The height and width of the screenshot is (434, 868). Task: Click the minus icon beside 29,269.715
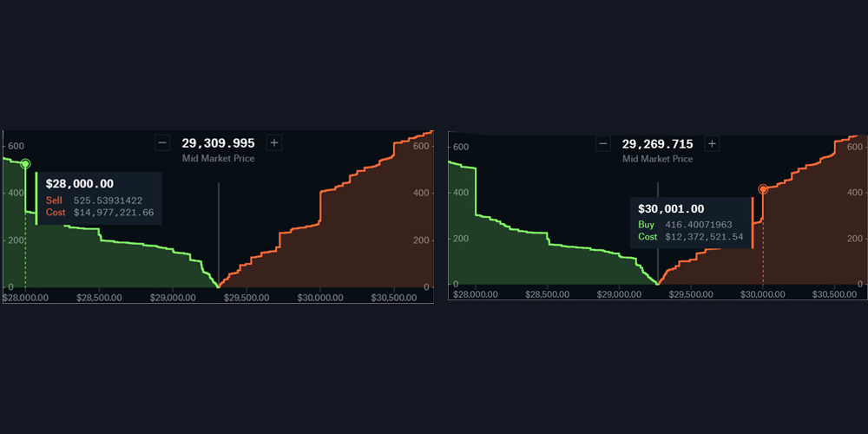pyautogui.click(x=602, y=144)
